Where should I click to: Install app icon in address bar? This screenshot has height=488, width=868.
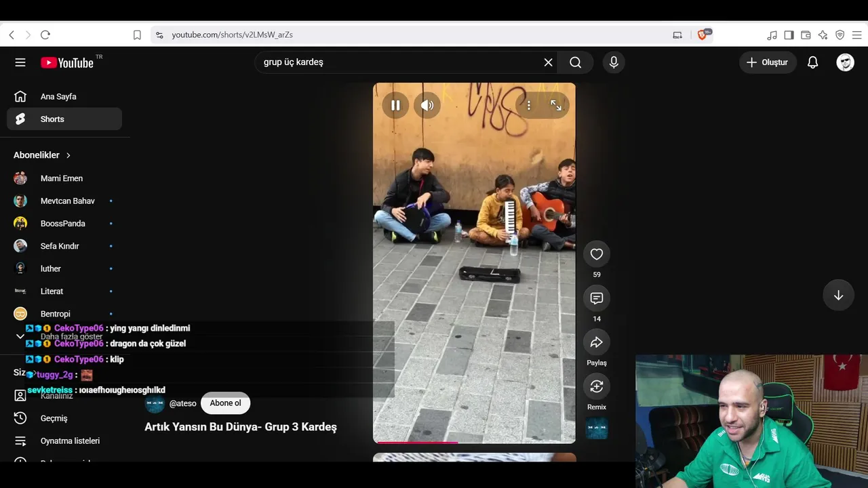click(x=677, y=35)
